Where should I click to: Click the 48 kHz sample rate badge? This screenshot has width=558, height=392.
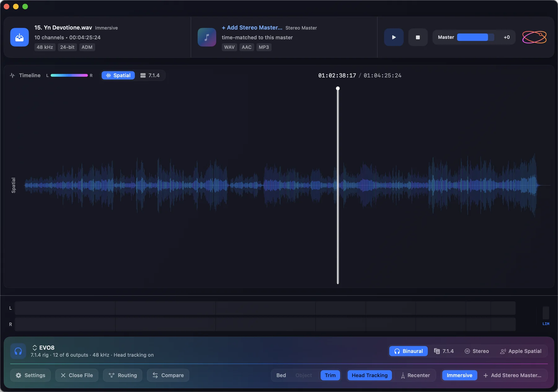point(45,47)
